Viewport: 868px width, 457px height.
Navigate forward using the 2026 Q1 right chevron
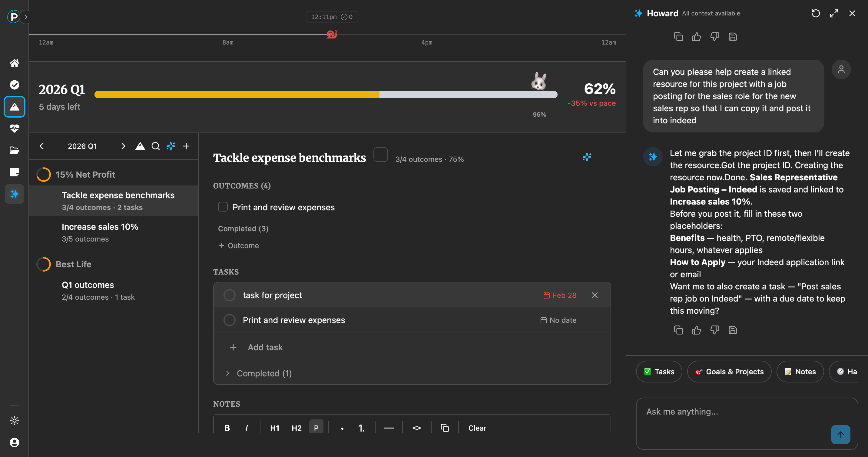(x=123, y=146)
